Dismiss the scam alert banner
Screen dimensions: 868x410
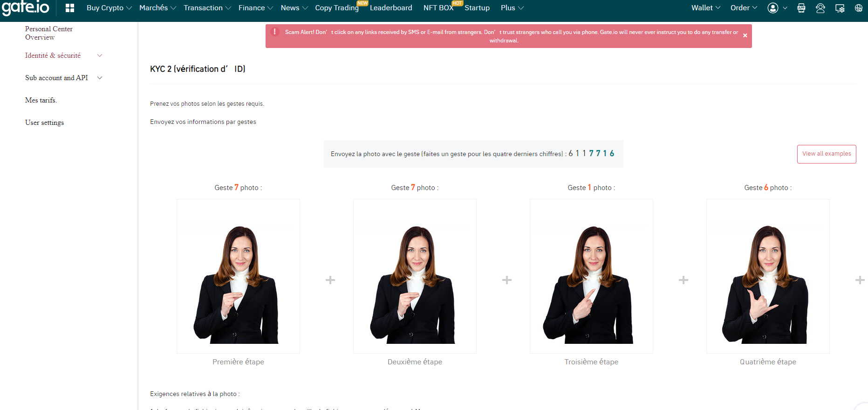(x=745, y=35)
